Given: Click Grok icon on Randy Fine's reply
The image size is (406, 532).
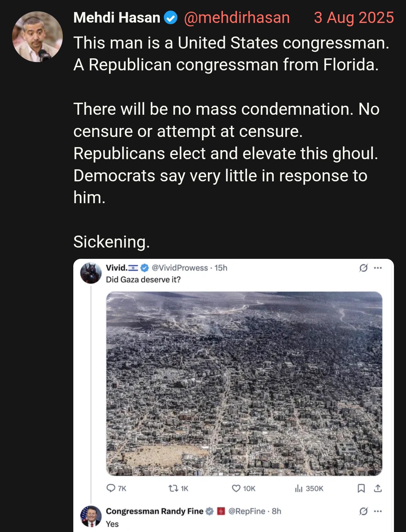Looking at the screenshot, I should pyautogui.click(x=364, y=511).
